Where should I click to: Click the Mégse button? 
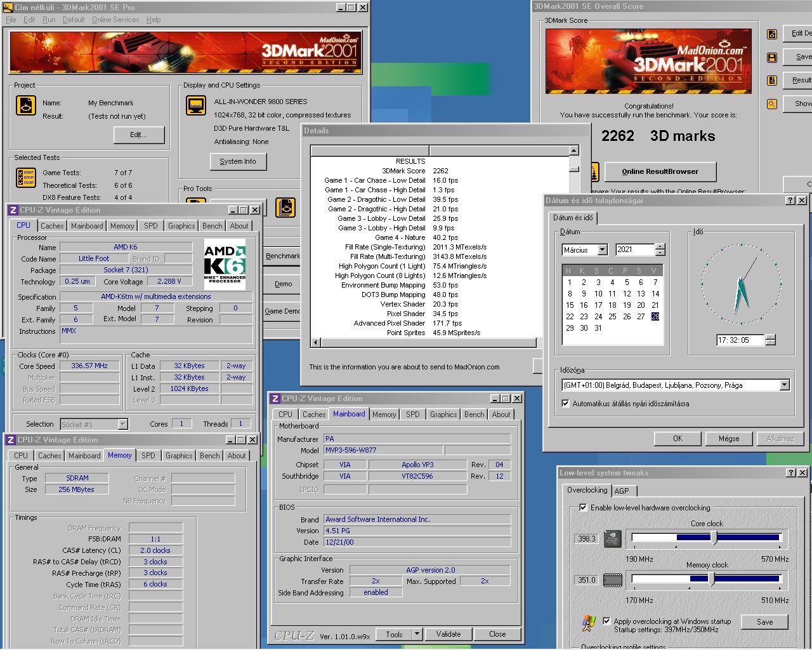[729, 439]
